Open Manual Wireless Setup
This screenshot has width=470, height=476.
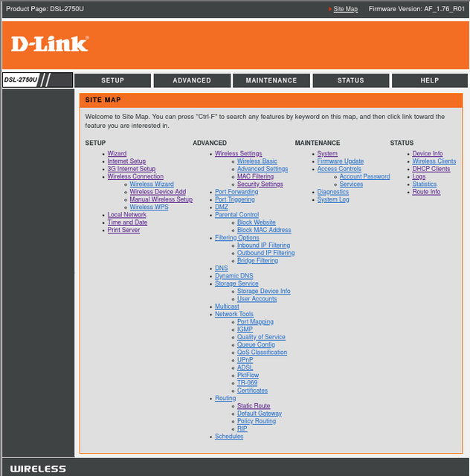tap(161, 199)
